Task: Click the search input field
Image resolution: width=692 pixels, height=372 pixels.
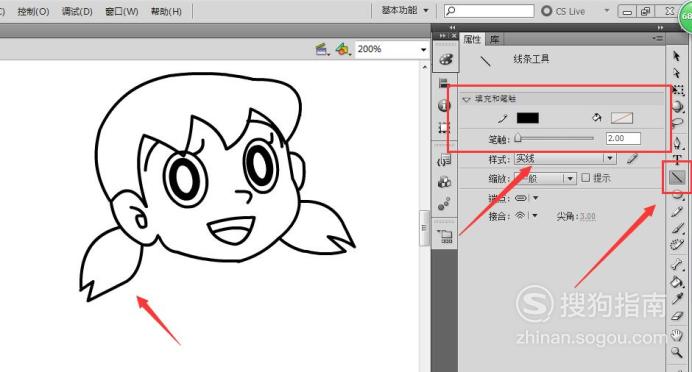Action: pos(489,11)
